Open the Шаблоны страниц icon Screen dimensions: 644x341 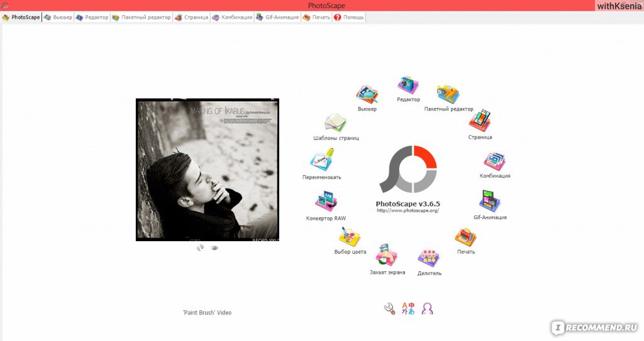click(x=336, y=122)
